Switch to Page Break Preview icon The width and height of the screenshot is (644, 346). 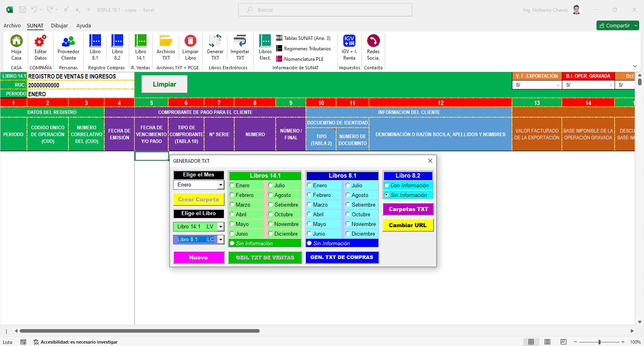[x=563, y=342]
